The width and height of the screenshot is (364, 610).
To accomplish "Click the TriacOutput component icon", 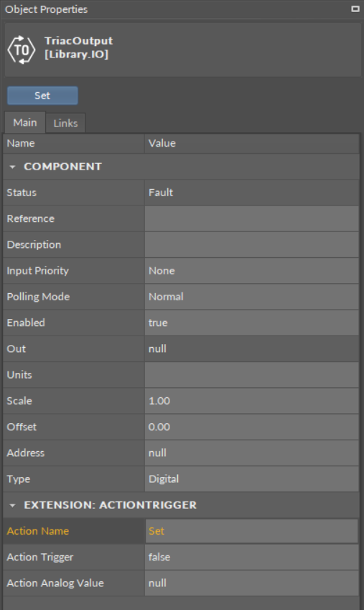I will point(22,50).
